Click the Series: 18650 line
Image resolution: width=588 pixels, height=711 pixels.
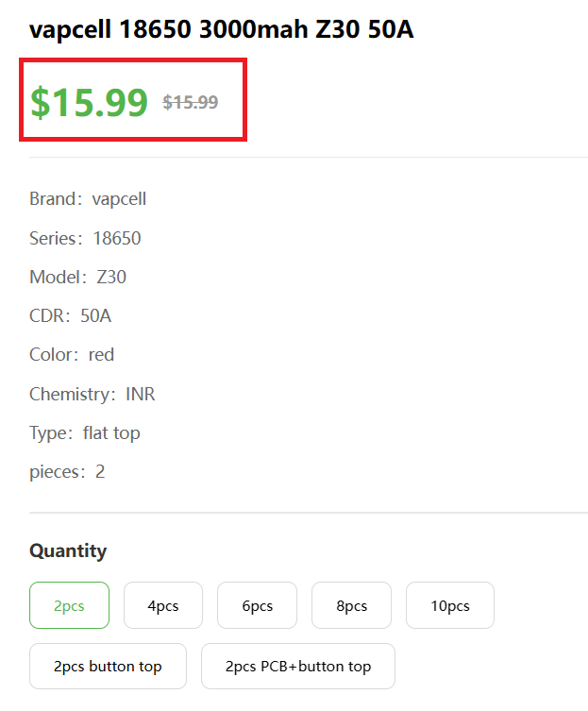85,238
